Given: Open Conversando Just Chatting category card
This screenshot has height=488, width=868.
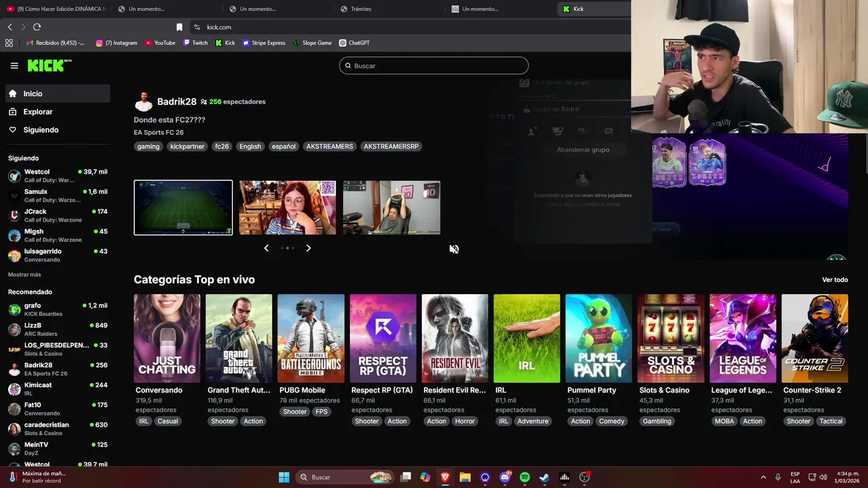Looking at the screenshot, I should (167, 338).
